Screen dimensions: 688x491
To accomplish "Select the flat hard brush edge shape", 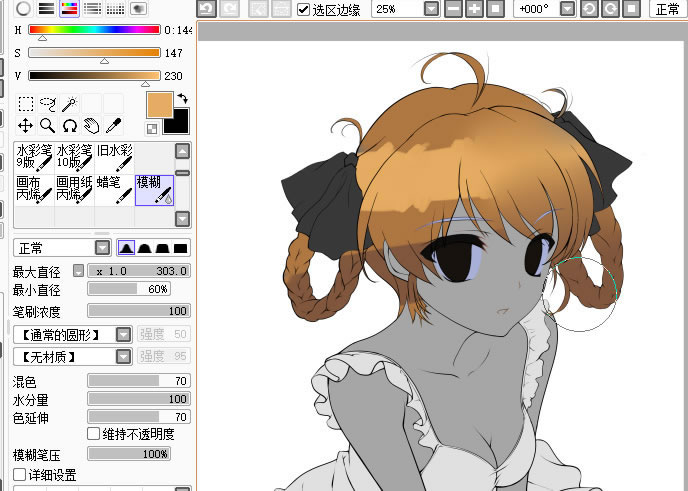I will [180, 248].
